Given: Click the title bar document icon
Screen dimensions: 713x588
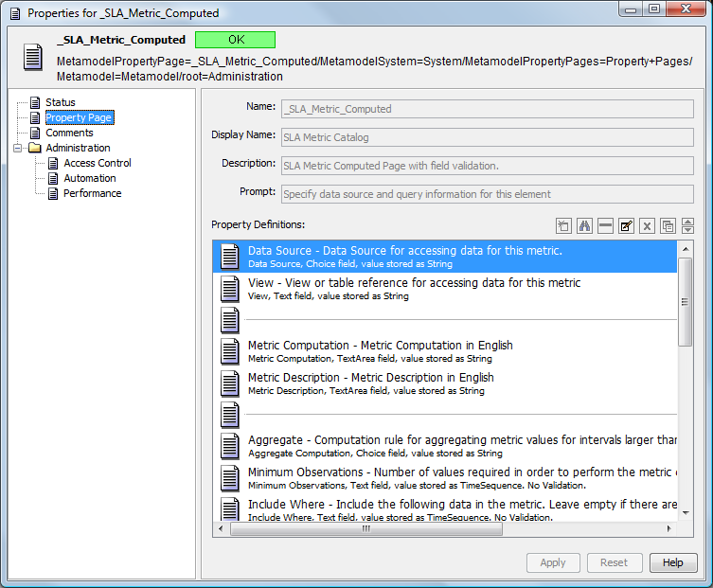Looking at the screenshot, I should pos(15,13).
